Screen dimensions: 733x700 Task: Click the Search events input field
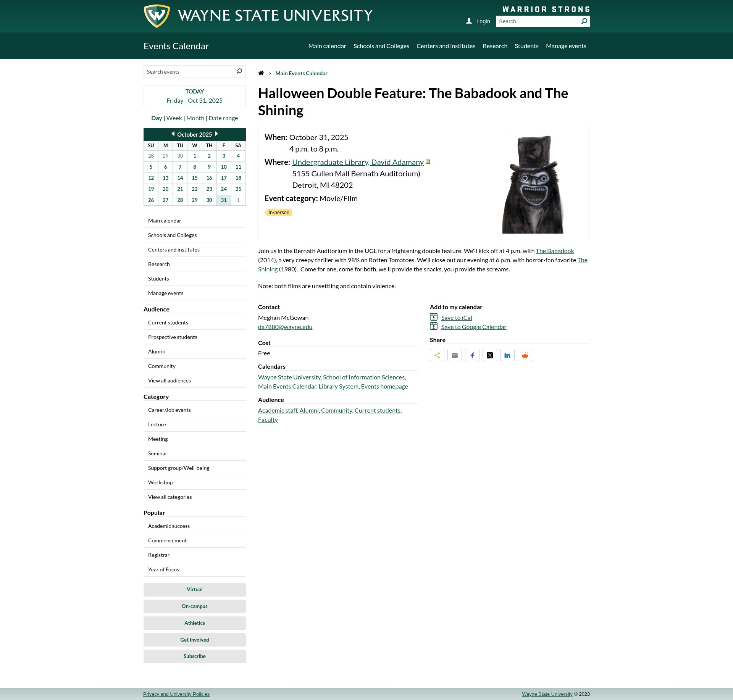point(190,71)
